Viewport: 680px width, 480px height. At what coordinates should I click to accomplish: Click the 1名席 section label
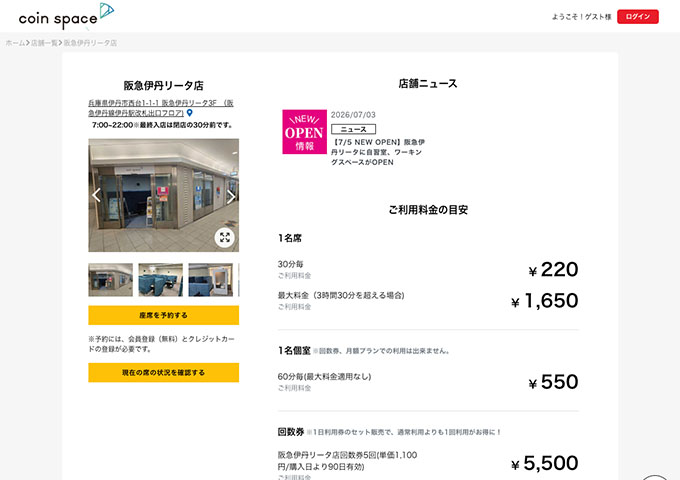(290, 238)
